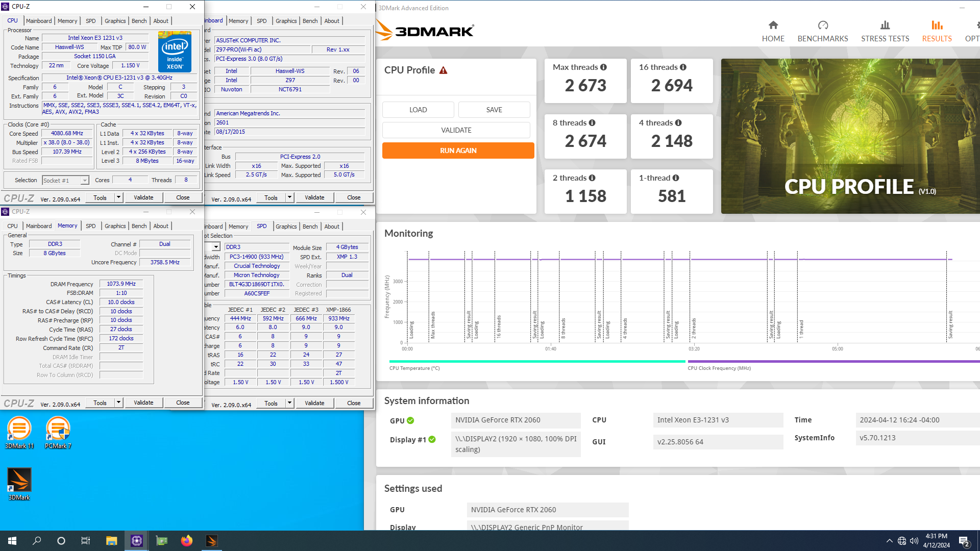This screenshot has width=980, height=551.
Task: Click info icon next to 4 threads
Action: (x=678, y=123)
